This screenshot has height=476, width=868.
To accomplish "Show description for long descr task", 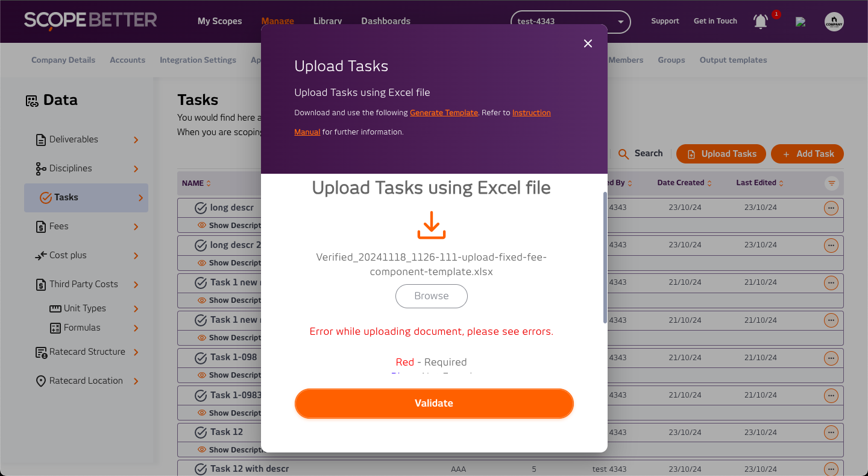I will [229, 226].
